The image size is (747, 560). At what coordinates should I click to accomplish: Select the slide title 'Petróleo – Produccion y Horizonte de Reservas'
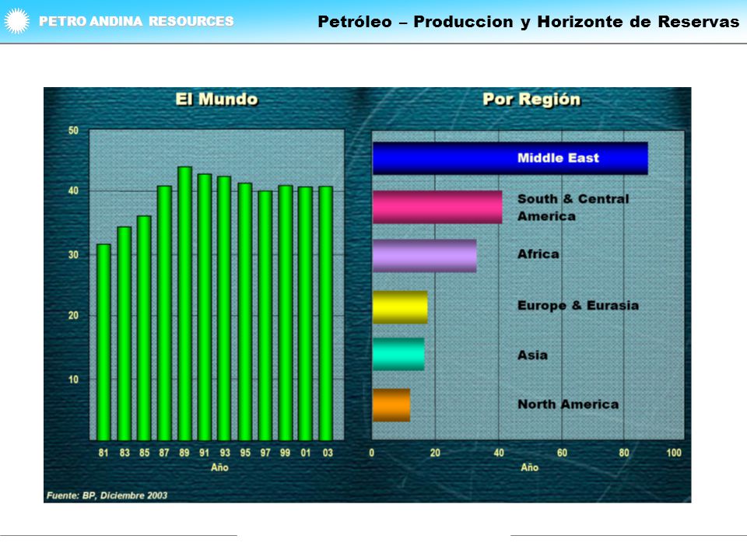[528, 22]
